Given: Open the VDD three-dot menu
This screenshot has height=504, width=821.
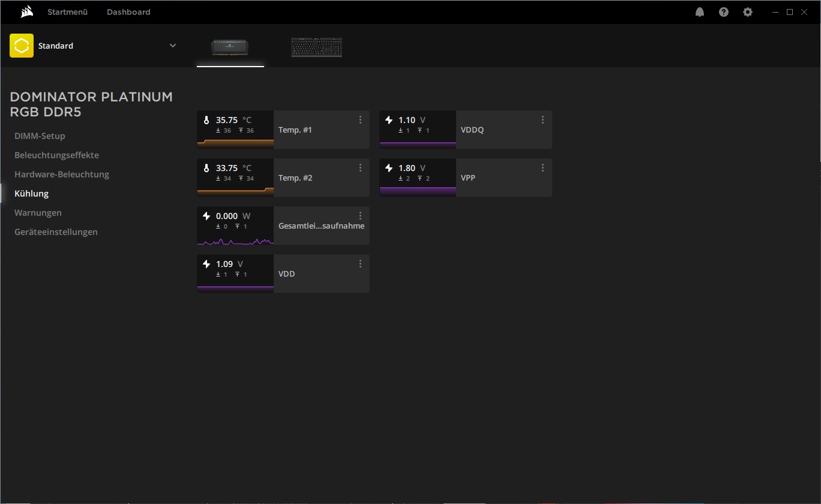Looking at the screenshot, I should 360,264.
